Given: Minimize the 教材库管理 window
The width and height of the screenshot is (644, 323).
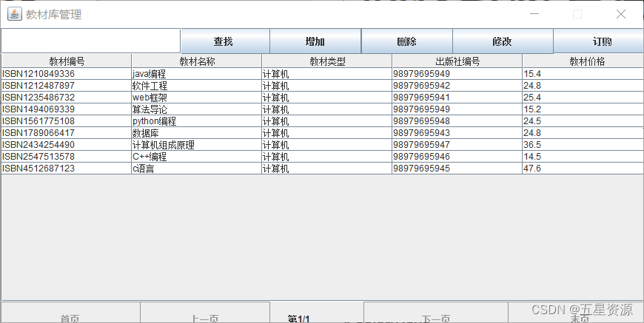Looking at the screenshot, I should click(x=534, y=14).
